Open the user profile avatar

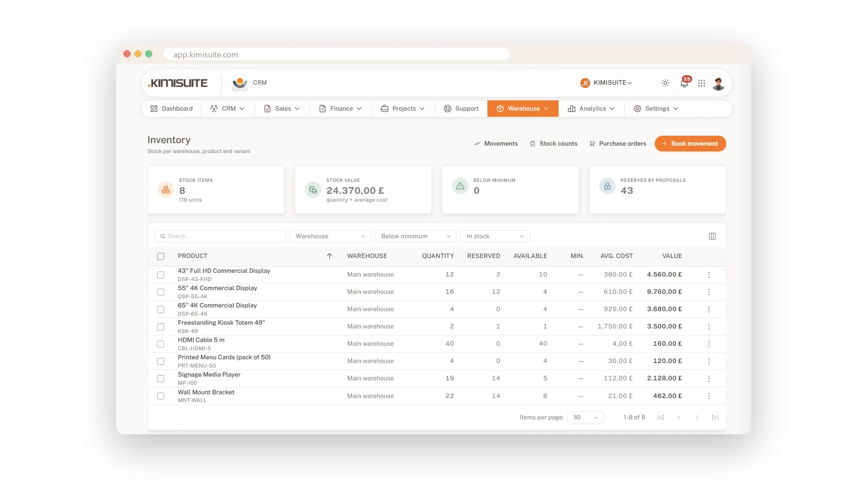pos(718,83)
